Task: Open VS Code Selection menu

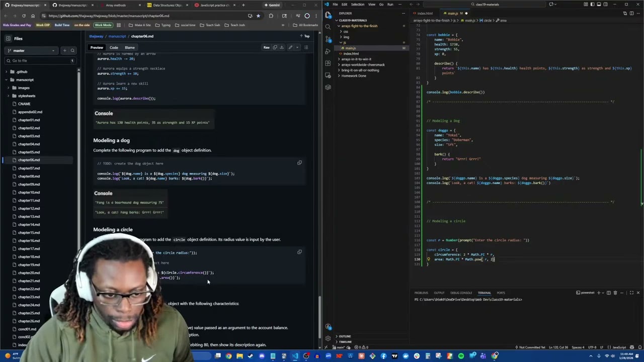Action: click(x=358, y=5)
